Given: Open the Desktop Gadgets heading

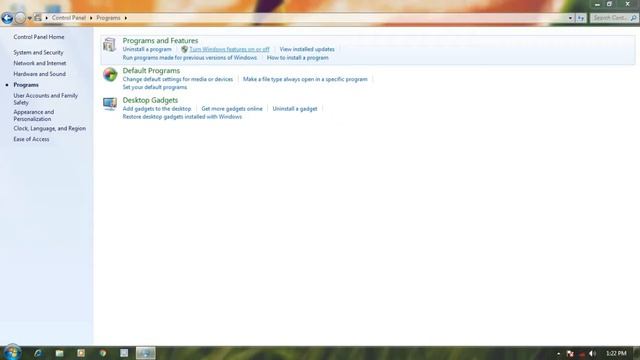Looking at the screenshot, I should click(x=150, y=100).
